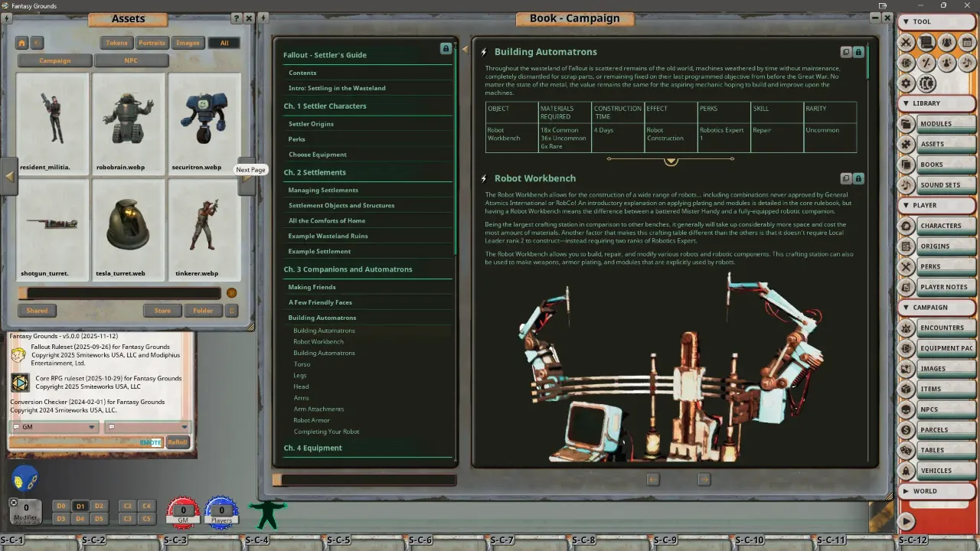980x551 pixels.
Task: Toggle the C5 button
Action: (x=146, y=518)
